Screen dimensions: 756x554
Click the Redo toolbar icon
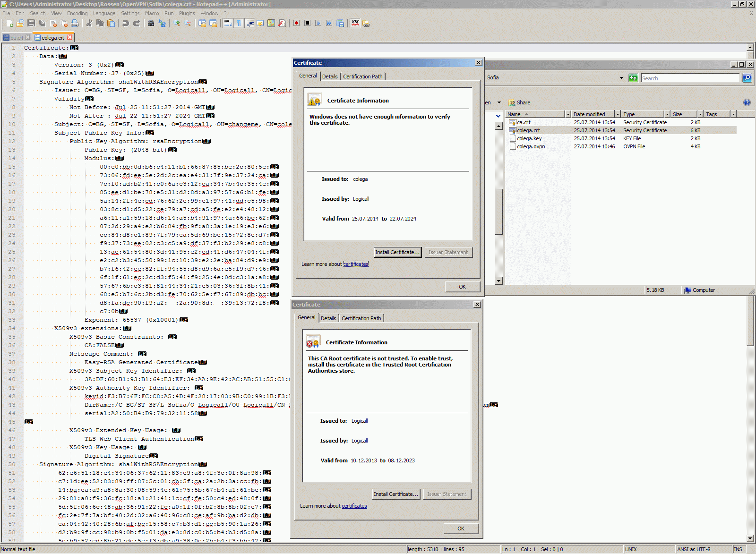[137, 23]
